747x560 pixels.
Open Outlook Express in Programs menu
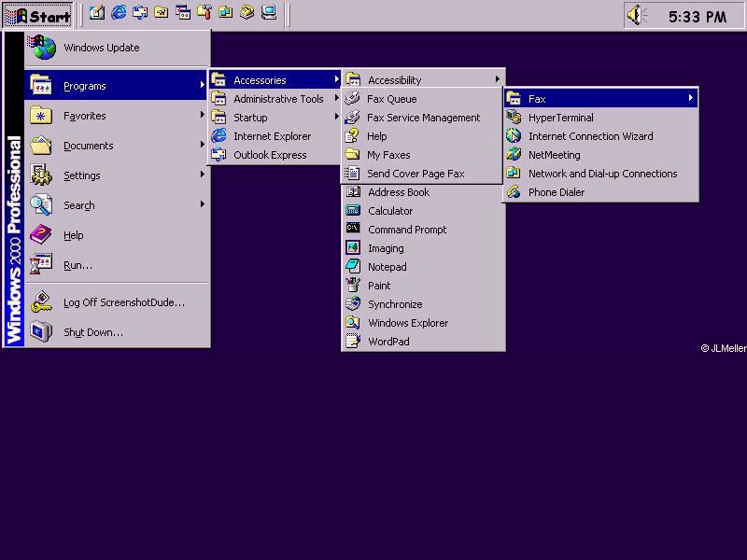pos(275,155)
